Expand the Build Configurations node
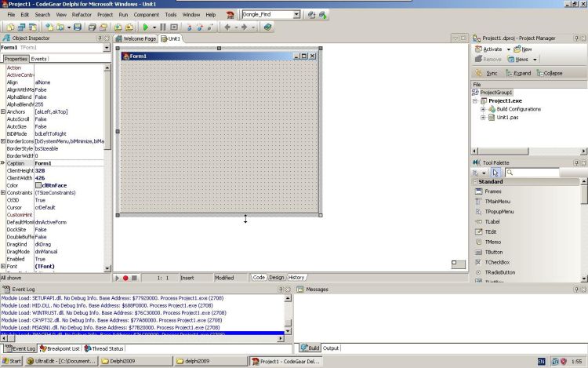Screen dimensions: 588x368 (483, 109)
